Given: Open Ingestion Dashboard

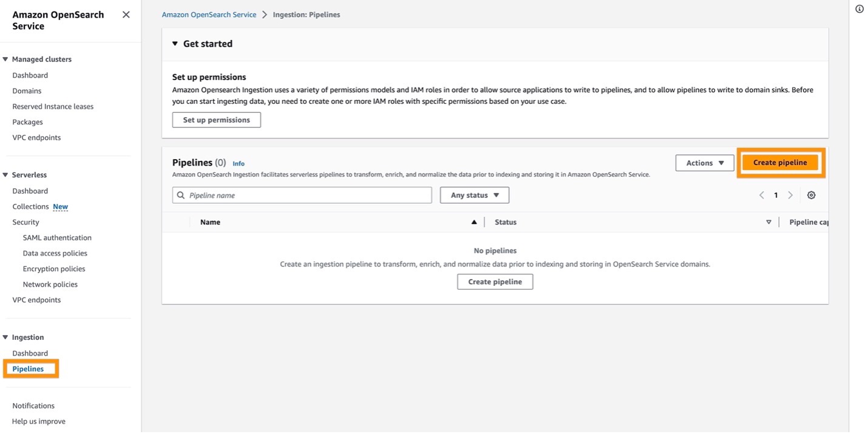Looking at the screenshot, I should click(x=30, y=353).
